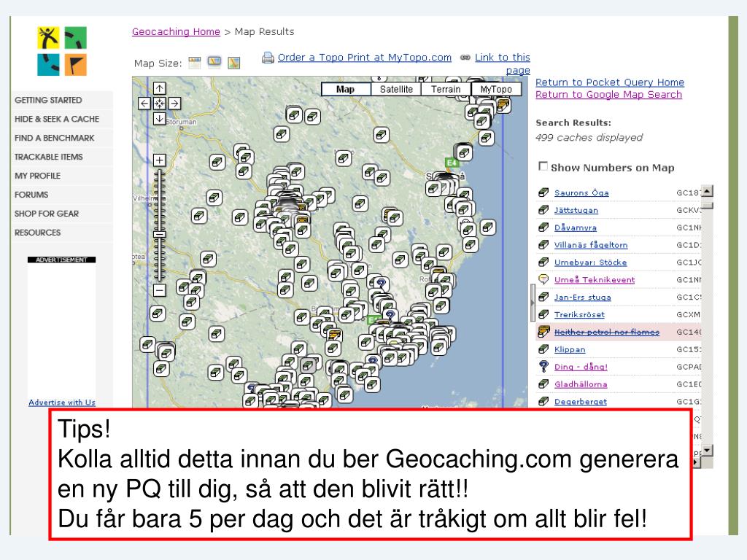Viewport: 747px width, 560px height.
Task: Click mystery icon next to Ding - dång!
Action: point(543,366)
